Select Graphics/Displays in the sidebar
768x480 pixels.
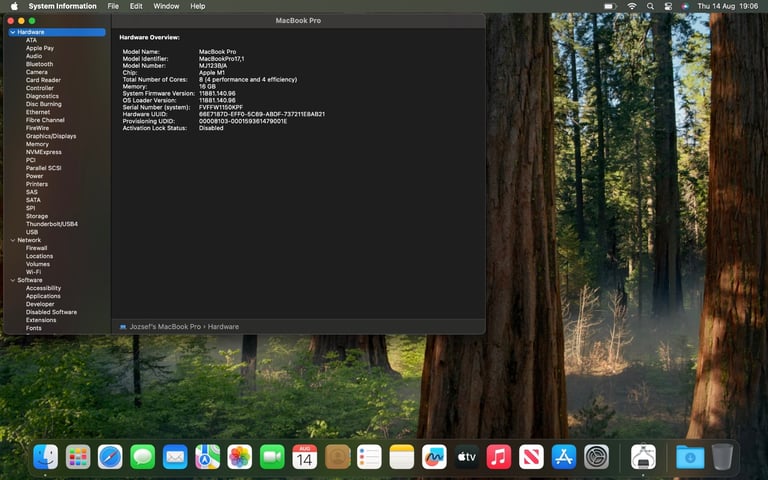pyautogui.click(x=51, y=136)
